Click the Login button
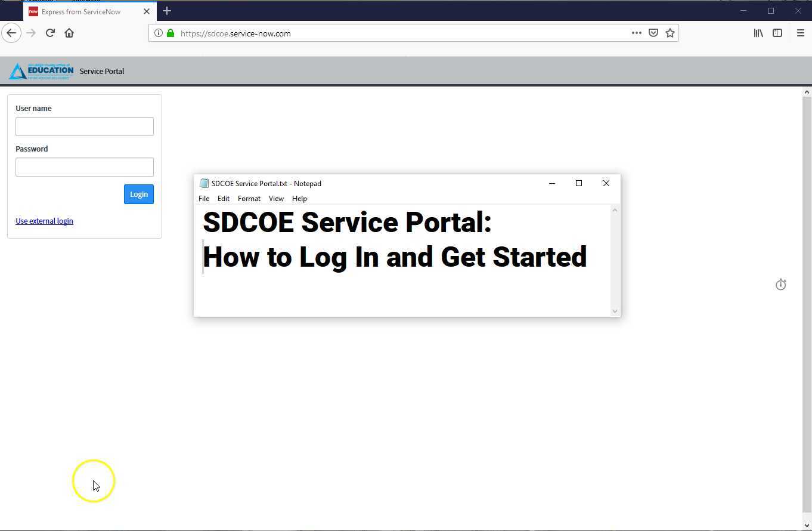812x531 pixels. pos(138,194)
